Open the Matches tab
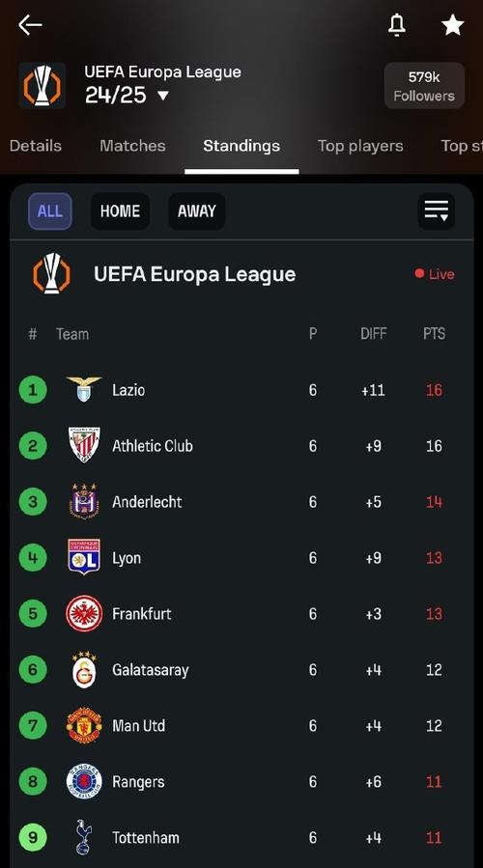Image resolution: width=483 pixels, height=868 pixels. [x=132, y=146]
